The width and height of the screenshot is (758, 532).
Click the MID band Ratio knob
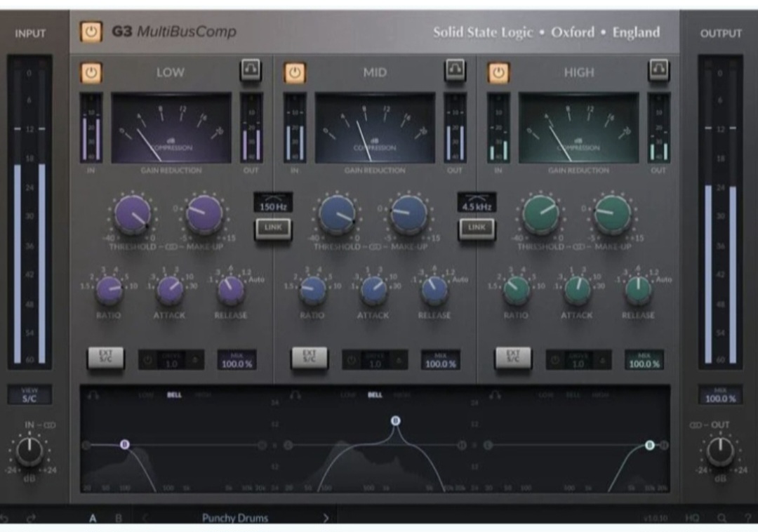coord(313,289)
